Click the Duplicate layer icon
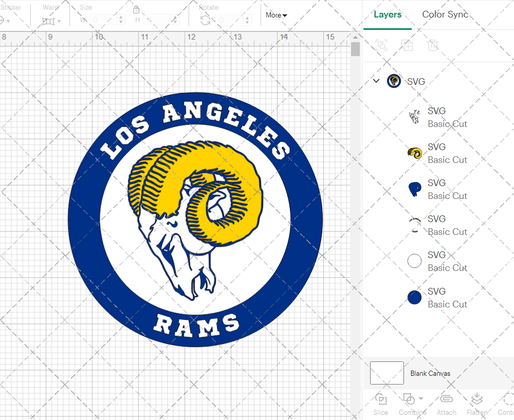The width and height of the screenshot is (514, 420). tap(407, 45)
